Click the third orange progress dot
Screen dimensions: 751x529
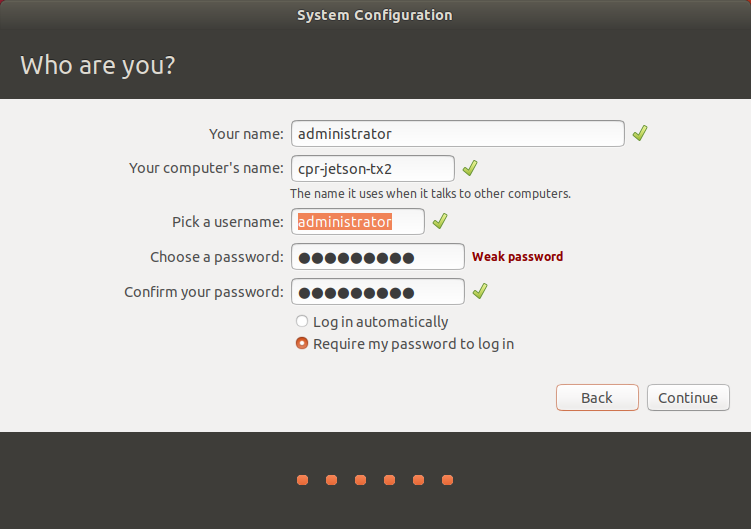(x=360, y=480)
